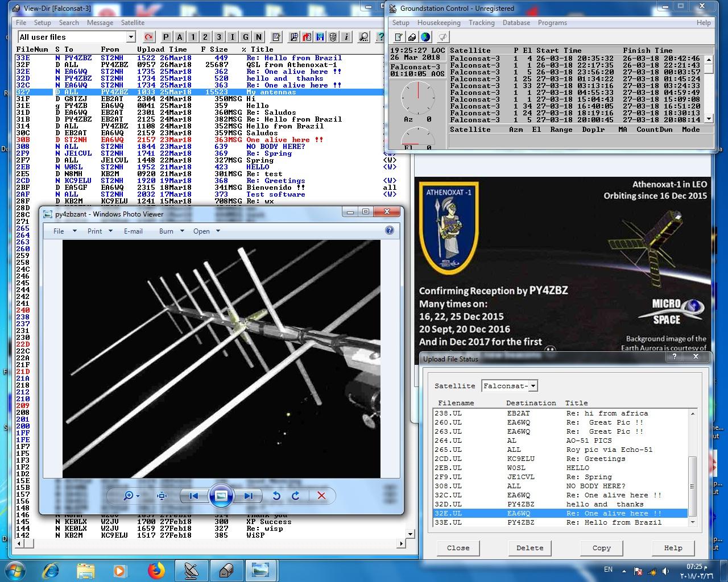
Task: Open the Message menu in View-Dir
Action: 100,23
